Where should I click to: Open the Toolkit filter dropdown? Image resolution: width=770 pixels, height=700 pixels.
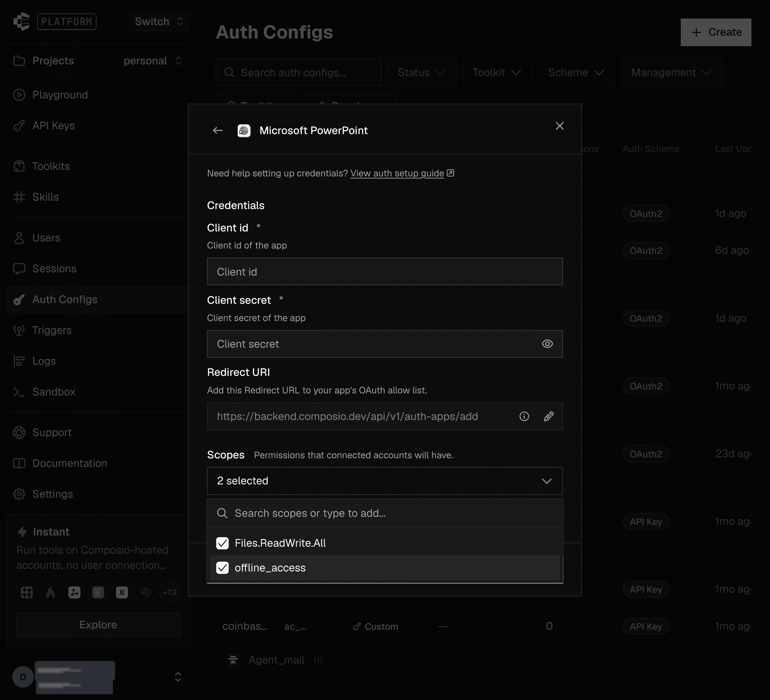point(497,72)
